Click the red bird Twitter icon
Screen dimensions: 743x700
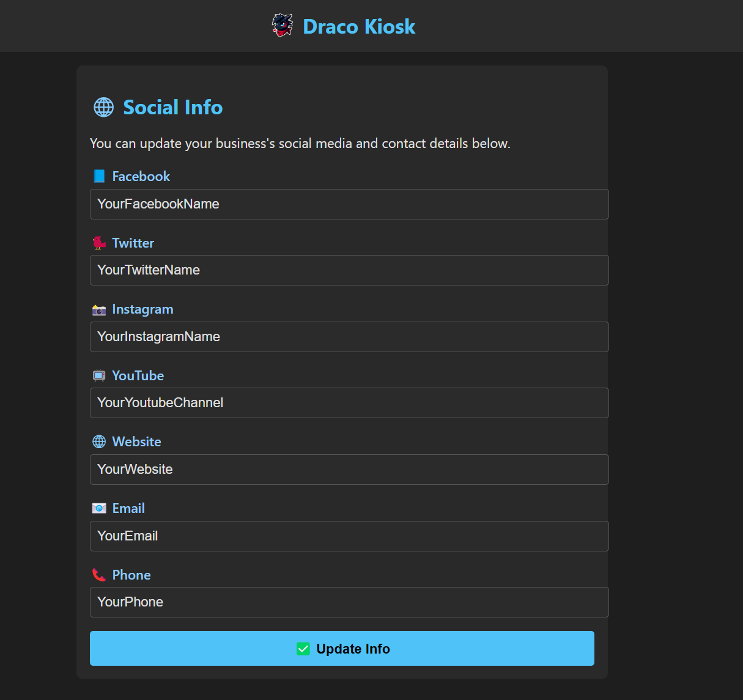[x=99, y=243]
